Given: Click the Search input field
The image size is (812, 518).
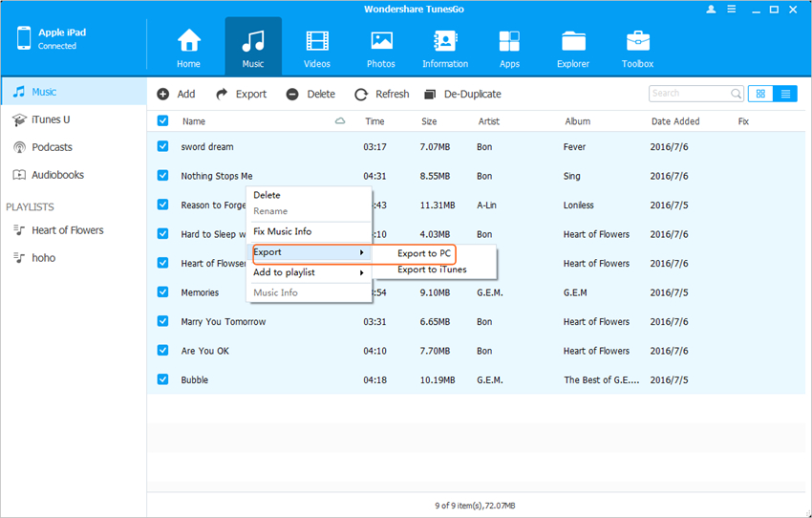Looking at the screenshot, I should (x=689, y=94).
